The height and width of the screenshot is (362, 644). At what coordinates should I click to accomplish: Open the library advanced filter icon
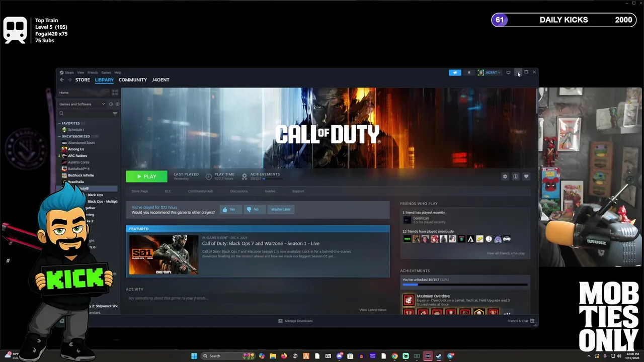tap(115, 114)
